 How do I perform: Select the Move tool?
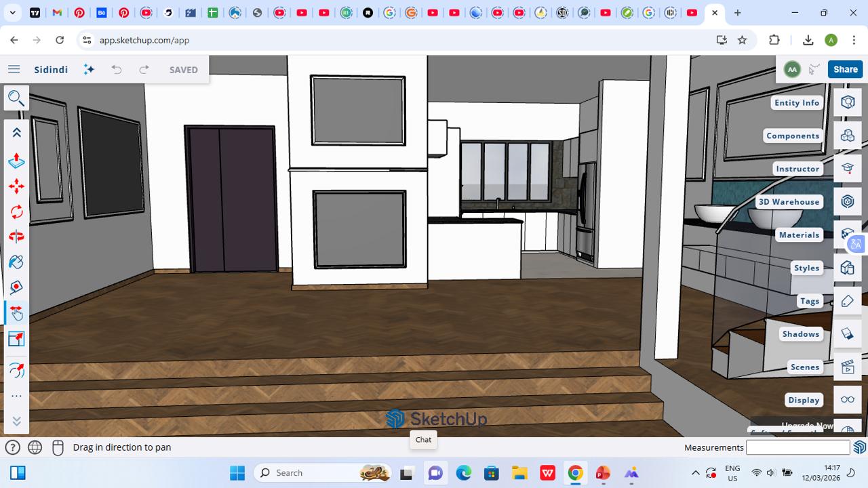pyautogui.click(x=16, y=186)
